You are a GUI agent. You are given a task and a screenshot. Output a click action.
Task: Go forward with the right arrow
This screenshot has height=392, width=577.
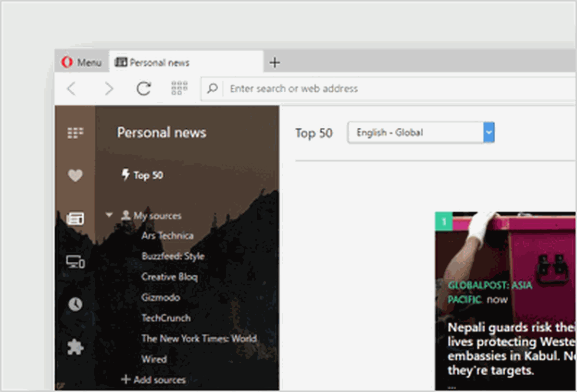[109, 88]
